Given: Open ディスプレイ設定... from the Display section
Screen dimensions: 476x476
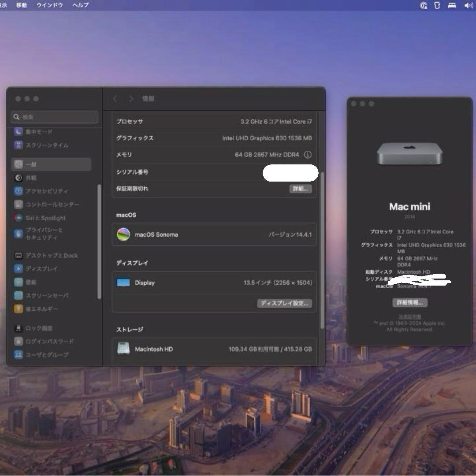Looking at the screenshot, I should [x=284, y=303].
